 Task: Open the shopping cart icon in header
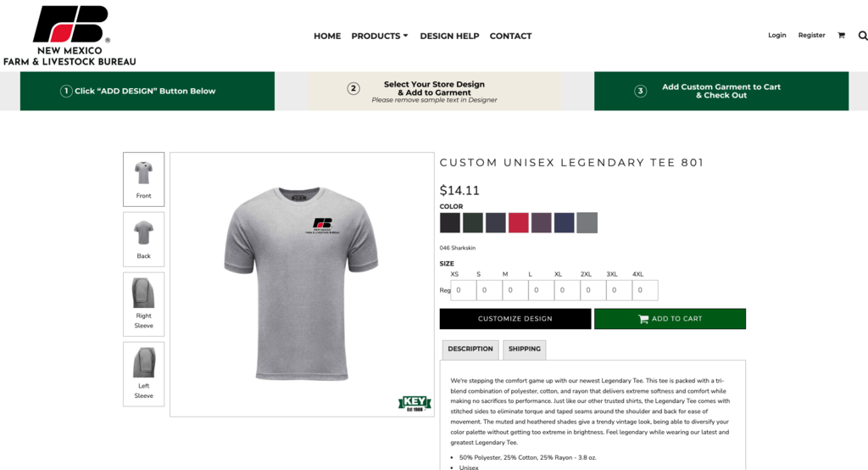pos(841,36)
